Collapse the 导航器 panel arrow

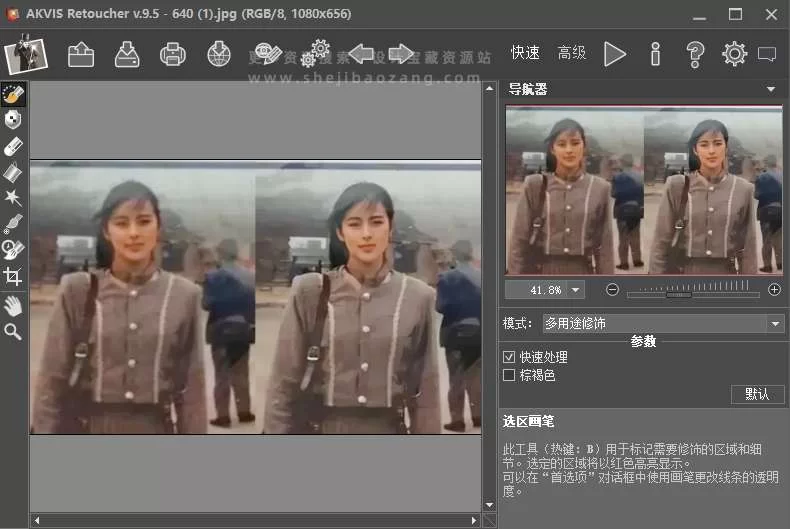[771, 90]
